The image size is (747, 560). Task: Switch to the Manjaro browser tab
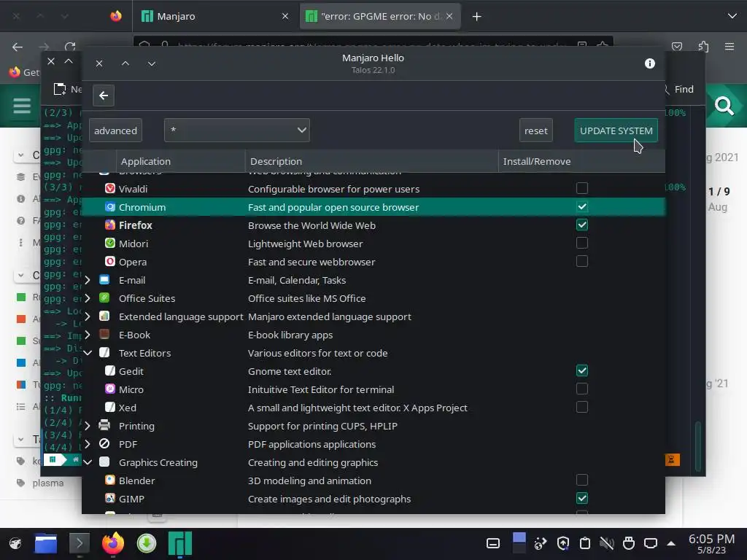[x=214, y=16]
